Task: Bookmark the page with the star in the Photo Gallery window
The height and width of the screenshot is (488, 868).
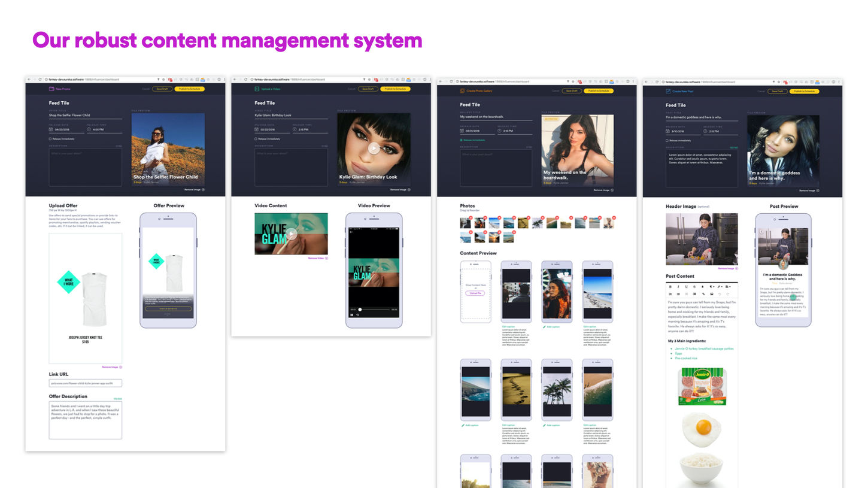Action: (573, 81)
